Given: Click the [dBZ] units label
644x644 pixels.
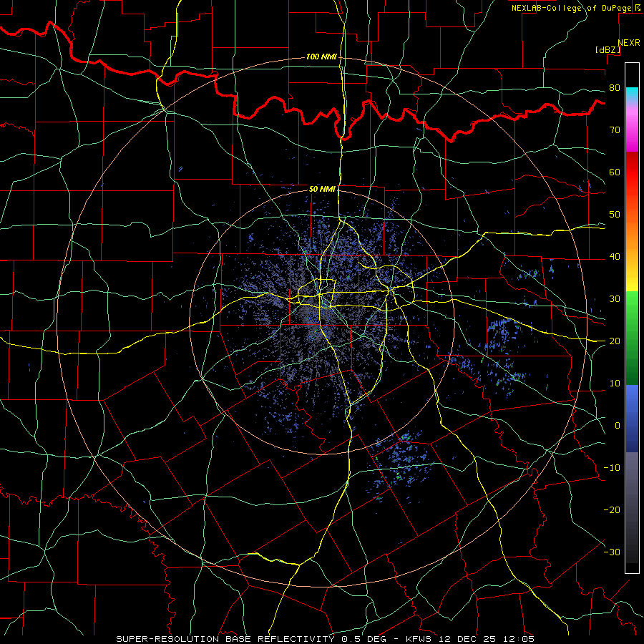Looking at the screenshot, I should coord(608,50).
